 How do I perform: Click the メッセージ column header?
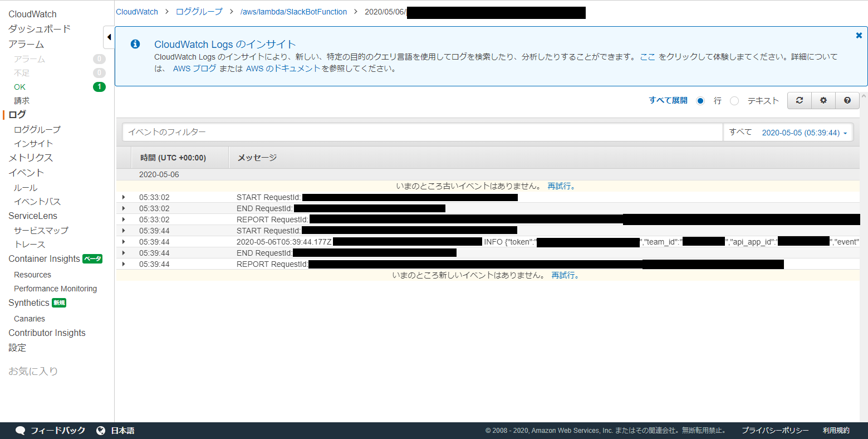tap(257, 158)
